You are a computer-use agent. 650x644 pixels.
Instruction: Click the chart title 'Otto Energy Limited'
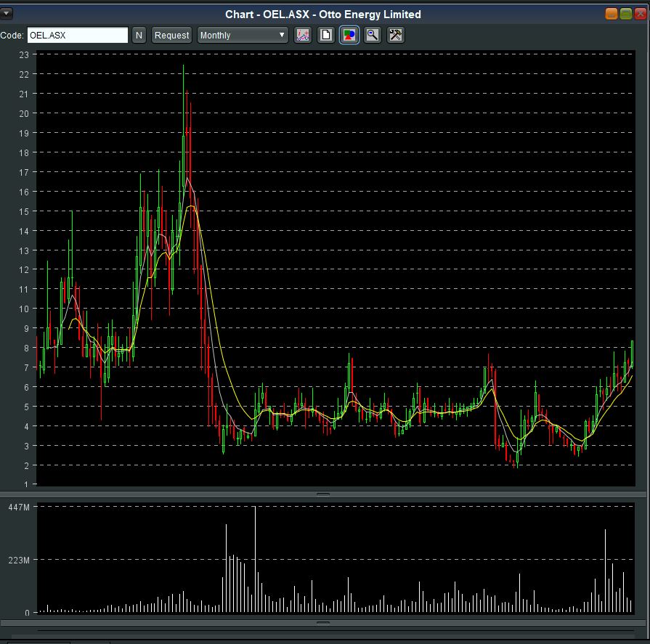[x=370, y=15]
